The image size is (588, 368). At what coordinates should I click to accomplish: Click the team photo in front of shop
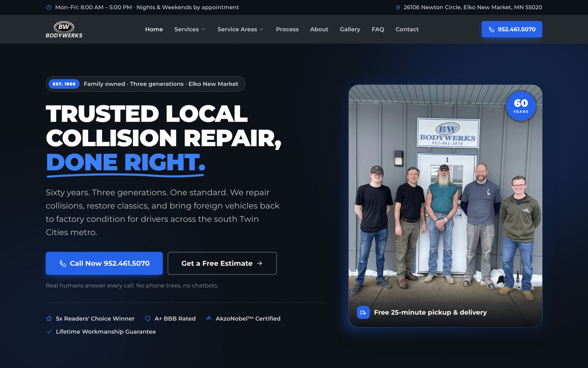point(445,206)
